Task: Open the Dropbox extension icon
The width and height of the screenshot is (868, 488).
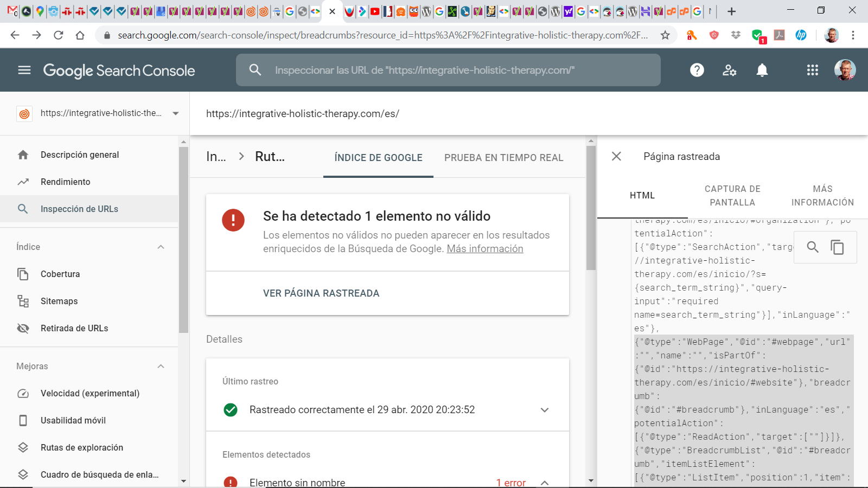Action: 736,35
